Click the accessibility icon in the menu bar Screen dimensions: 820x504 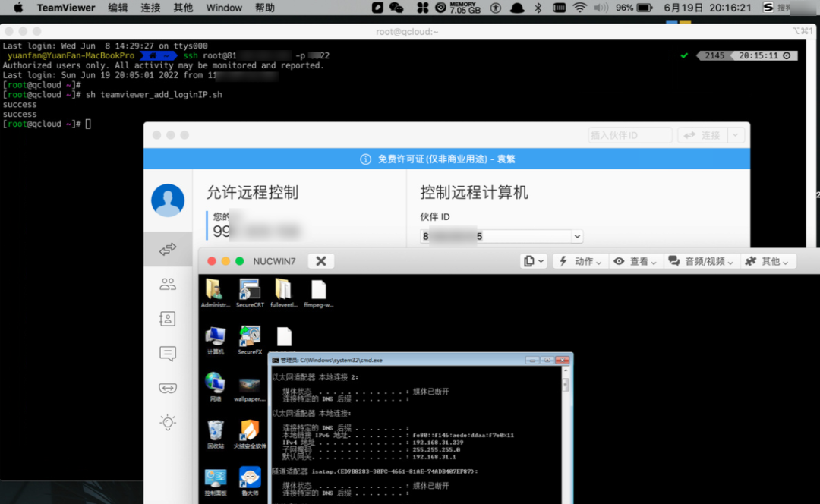click(496, 8)
